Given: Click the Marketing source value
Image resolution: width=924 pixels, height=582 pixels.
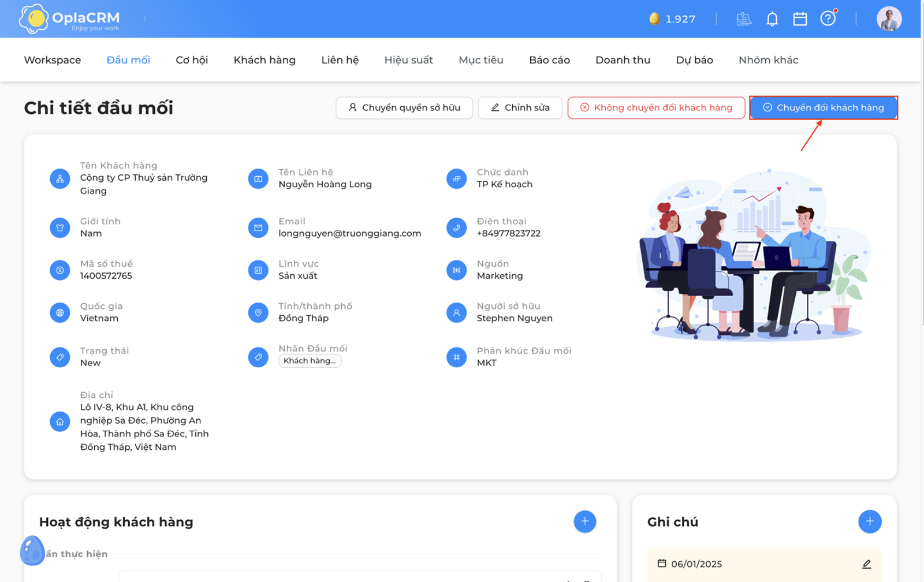Looking at the screenshot, I should [500, 276].
